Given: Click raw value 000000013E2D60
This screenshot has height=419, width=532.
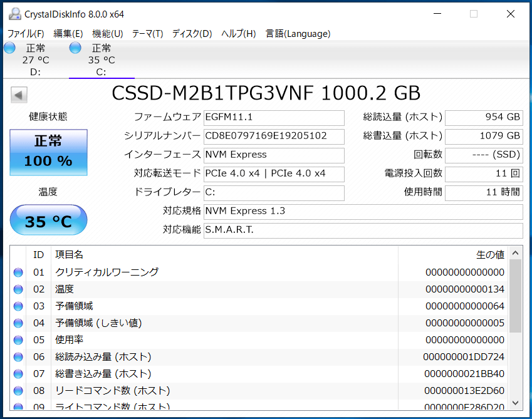Looking at the screenshot, I should coord(464,391).
